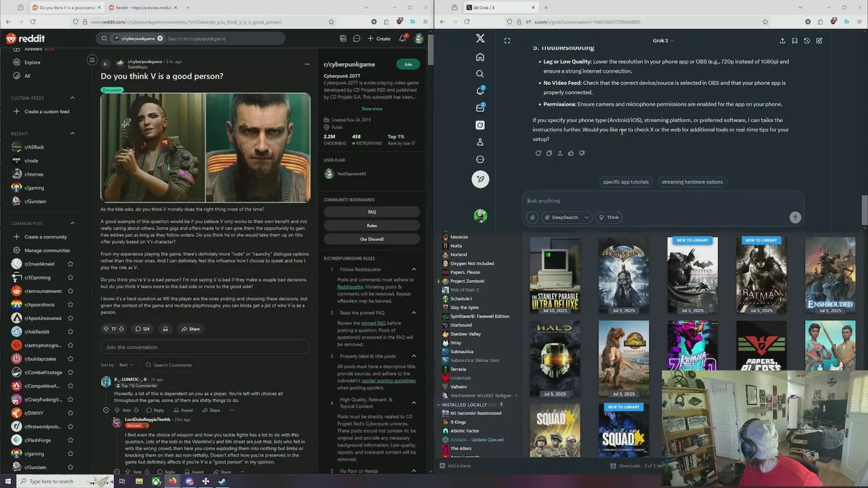Open X messages envelope icon
The image size is (868, 488).
pos(480,108)
